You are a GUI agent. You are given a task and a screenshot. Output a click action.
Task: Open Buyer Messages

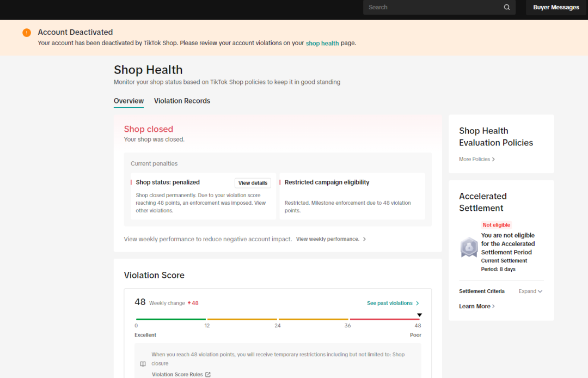tap(556, 8)
